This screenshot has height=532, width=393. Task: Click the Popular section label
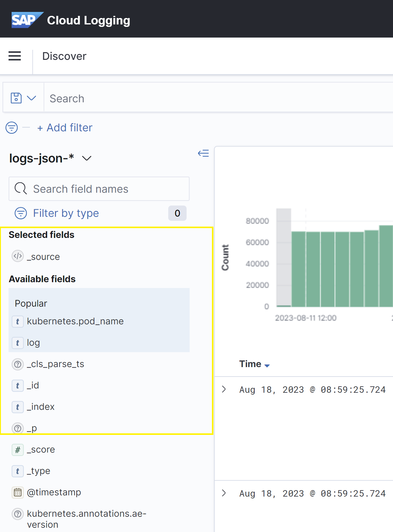[x=31, y=303]
